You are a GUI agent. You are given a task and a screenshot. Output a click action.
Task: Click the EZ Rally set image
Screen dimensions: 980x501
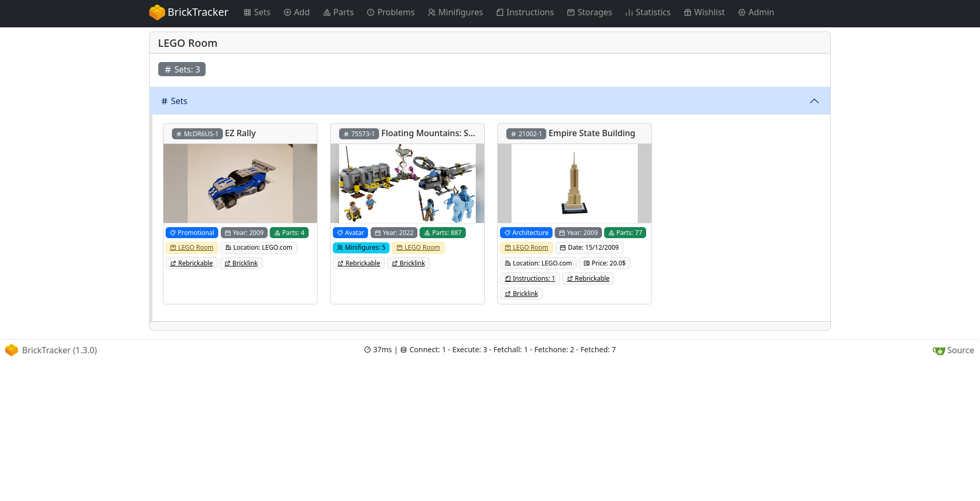(240, 183)
